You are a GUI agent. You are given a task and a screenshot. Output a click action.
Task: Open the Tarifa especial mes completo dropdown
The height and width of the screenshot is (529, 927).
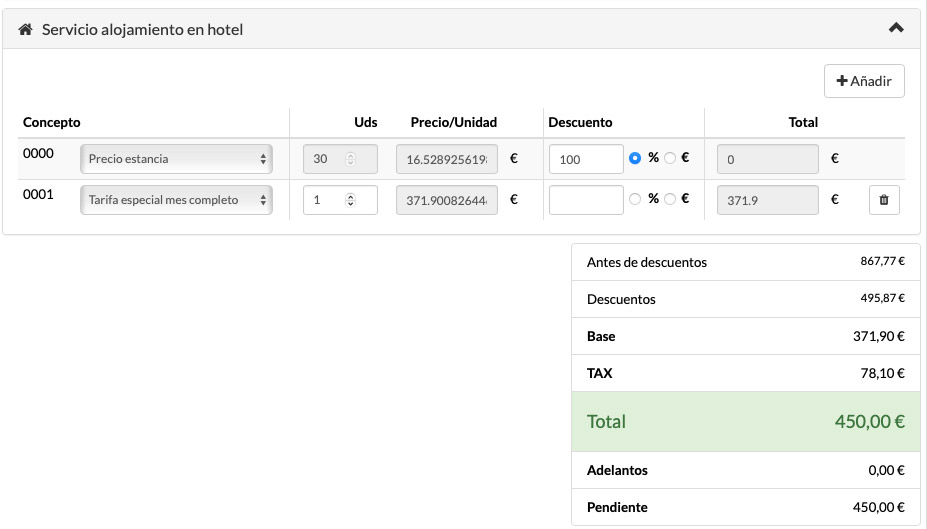(176, 200)
